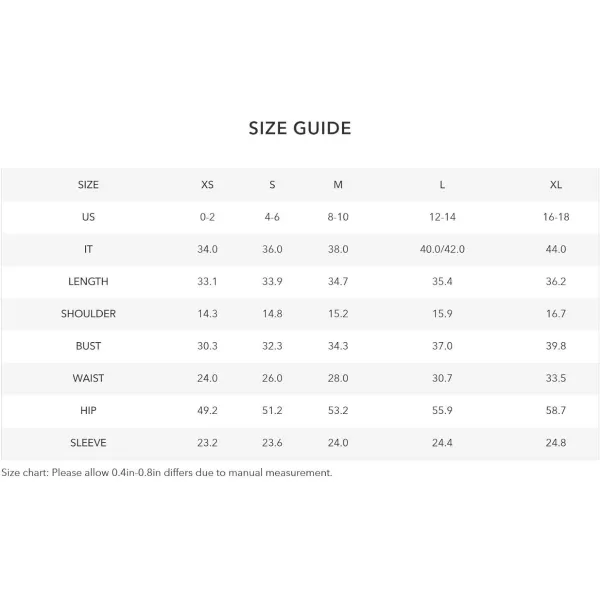Click the M size column header
The image size is (600, 600).
click(x=338, y=185)
